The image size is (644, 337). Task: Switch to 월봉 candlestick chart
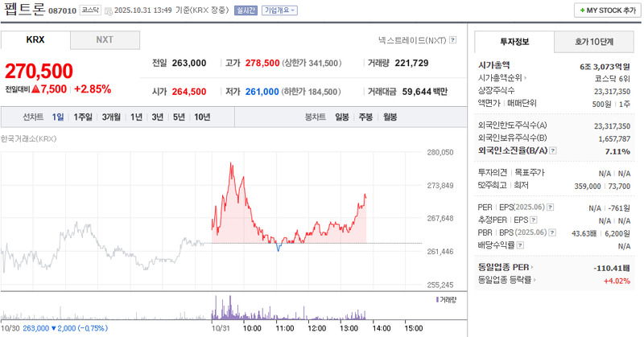tap(390, 117)
